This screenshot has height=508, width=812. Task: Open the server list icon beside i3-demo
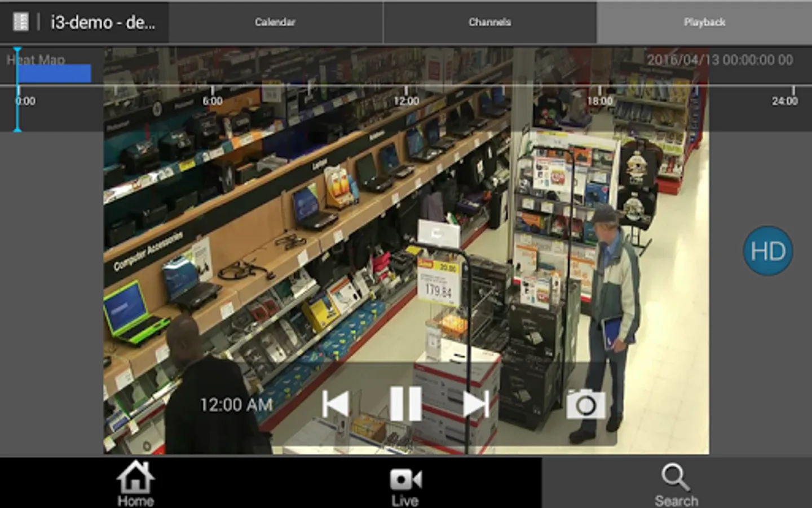pyautogui.click(x=20, y=22)
